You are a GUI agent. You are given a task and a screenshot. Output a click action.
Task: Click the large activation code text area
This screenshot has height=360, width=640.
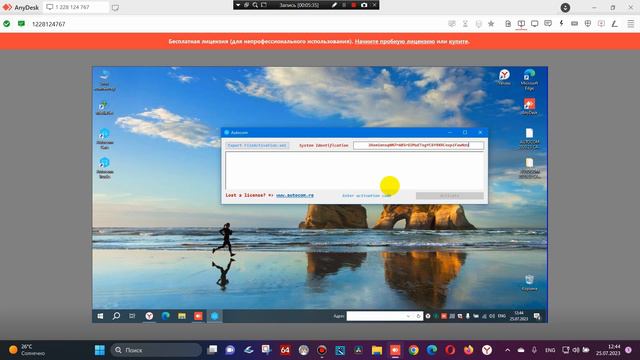click(354, 171)
